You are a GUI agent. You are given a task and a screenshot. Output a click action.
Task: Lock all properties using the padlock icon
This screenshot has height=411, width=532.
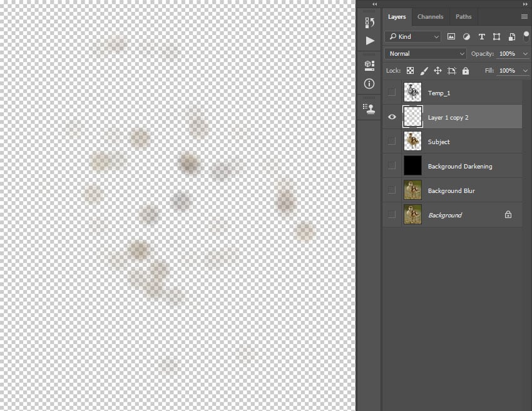point(466,71)
